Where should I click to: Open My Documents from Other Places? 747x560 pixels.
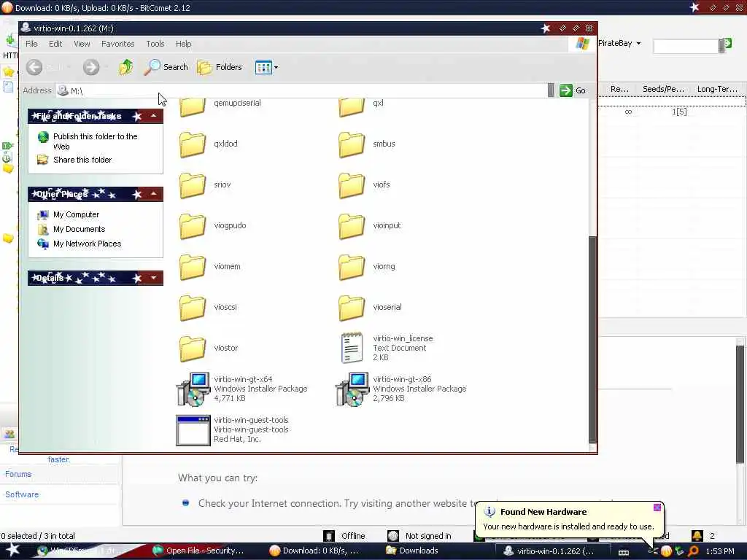[x=79, y=229]
